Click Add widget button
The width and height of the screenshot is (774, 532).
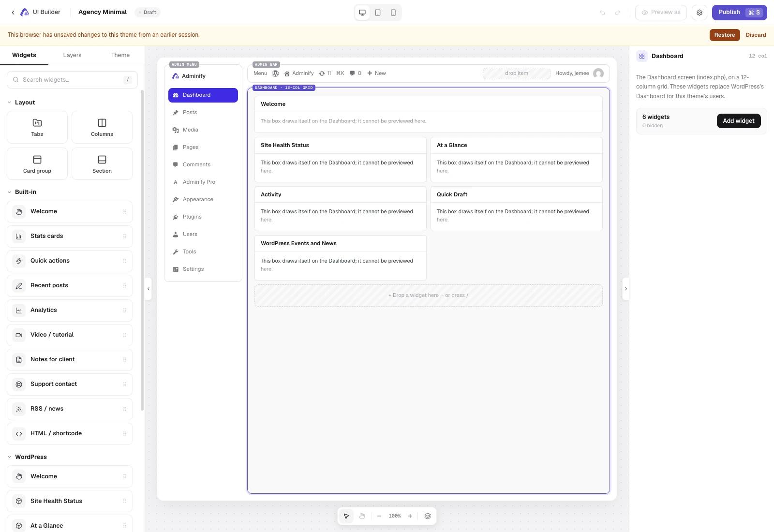(x=739, y=121)
